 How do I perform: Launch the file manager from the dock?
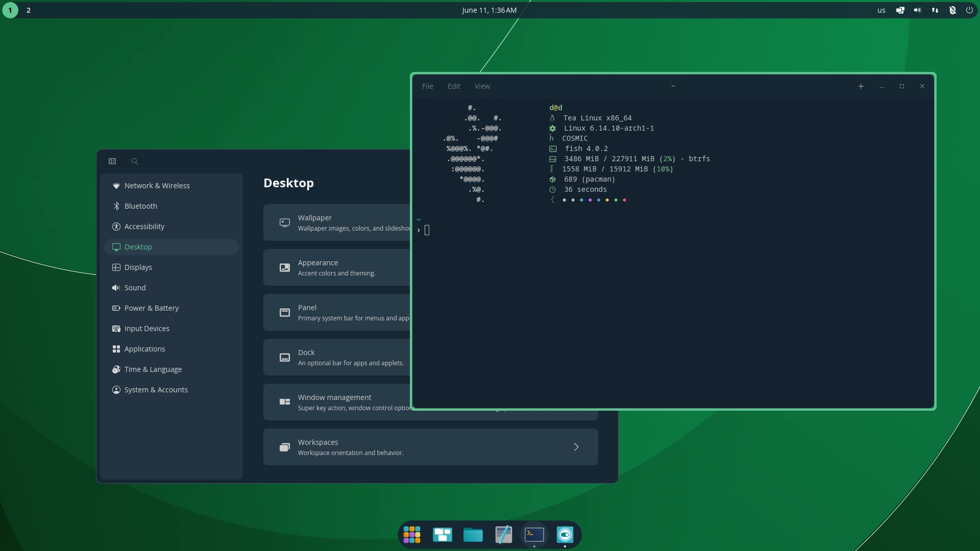(473, 535)
